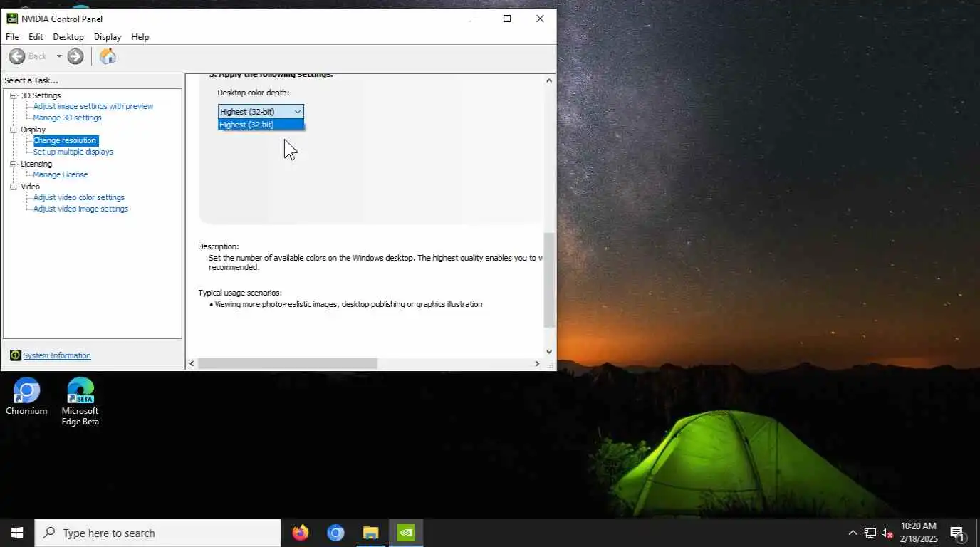Choose Highest (32-bit) list option
This screenshot has width=980, height=547.
[x=261, y=125]
